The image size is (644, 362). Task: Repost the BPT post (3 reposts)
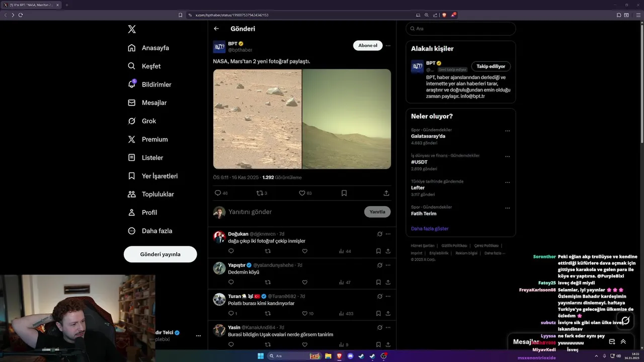click(260, 193)
